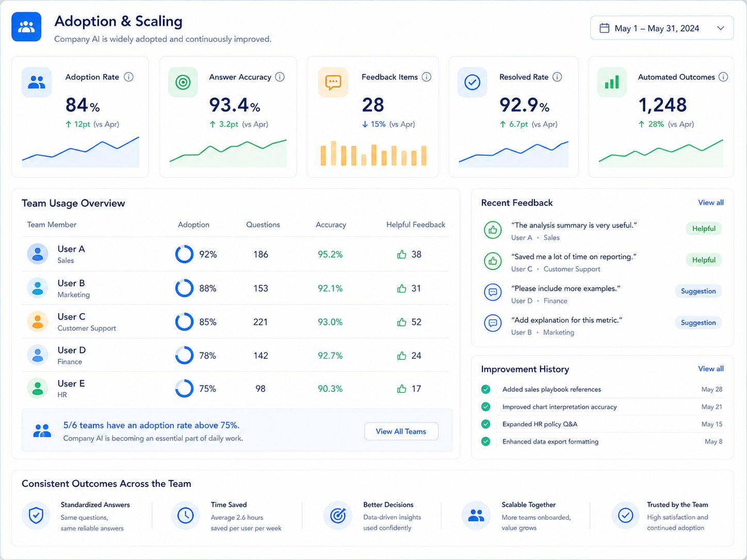Open View all in Recent Feedback
Screen dimensions: 747x560
711,203
